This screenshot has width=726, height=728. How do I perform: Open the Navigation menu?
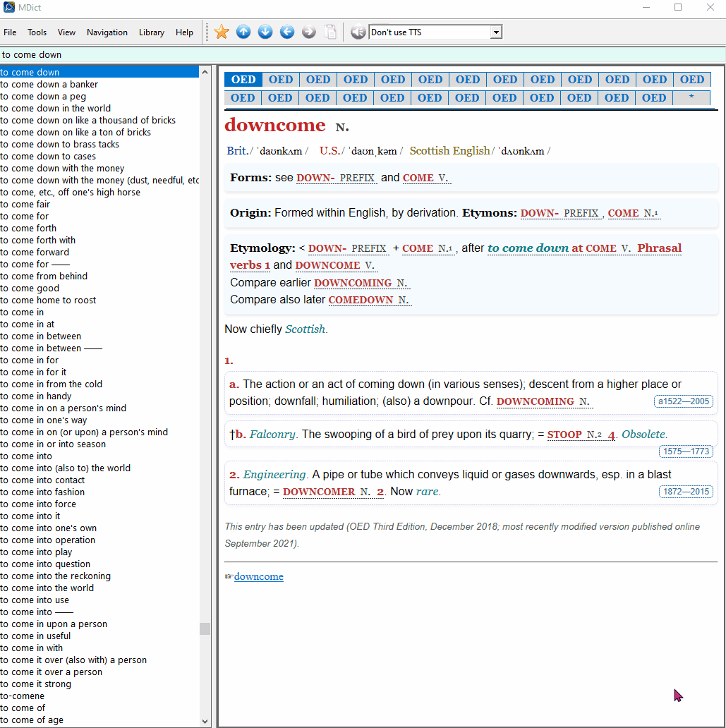pos(107,32)
